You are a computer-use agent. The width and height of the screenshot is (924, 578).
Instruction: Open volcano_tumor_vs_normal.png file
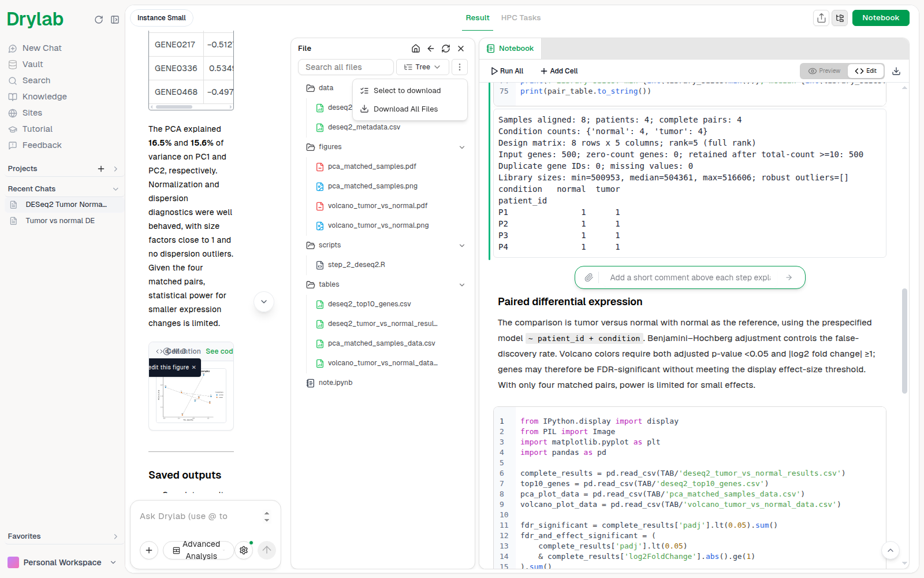(378, 225)
